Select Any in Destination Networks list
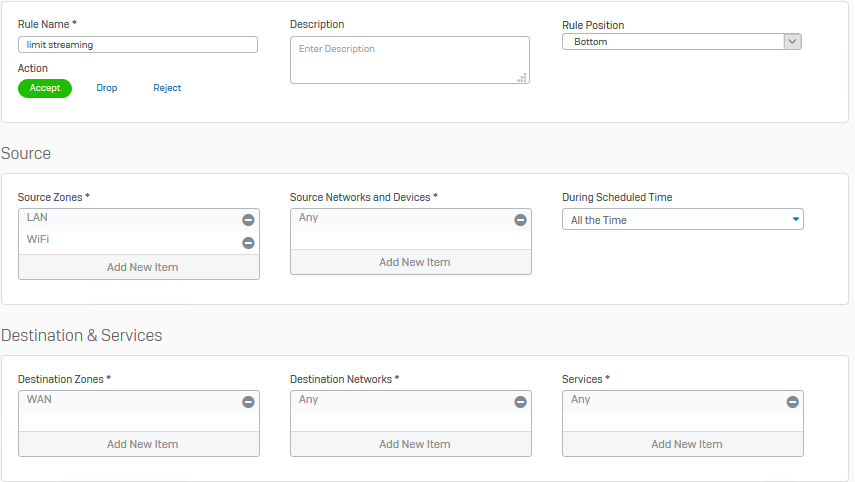This screenshot has height=482, width=855. pyautogui.click(x=411, y=402)
